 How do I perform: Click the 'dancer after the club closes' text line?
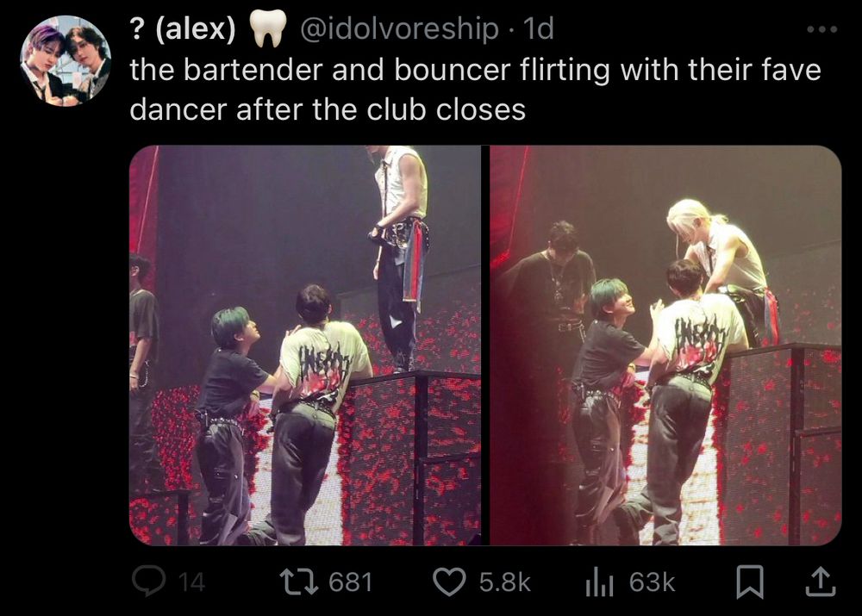pos(328,109)
